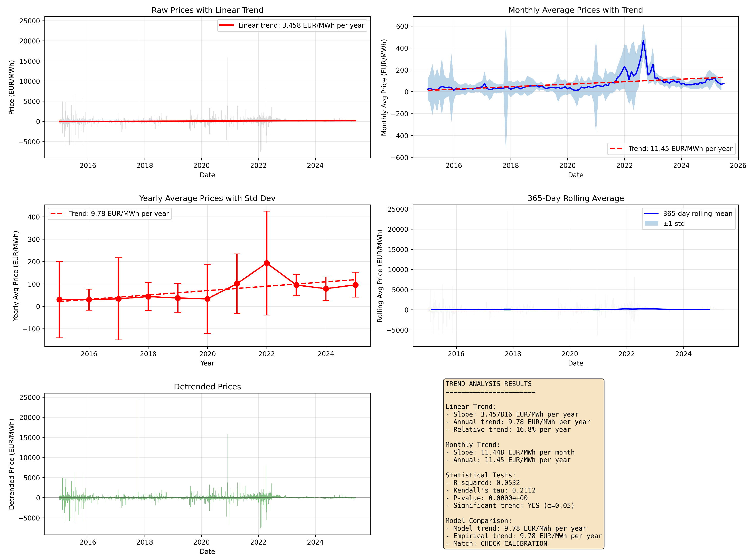The image size is (752, 560).
Task: Click the 'Monthly Avg Price (EUR/MWh)' axis label
Action: click(384, 88)
